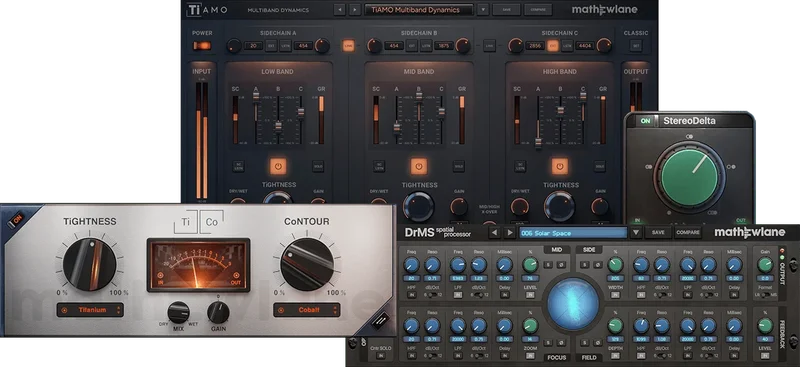Click the Sidechain B low frequency knob

click(x=375, y=46)
